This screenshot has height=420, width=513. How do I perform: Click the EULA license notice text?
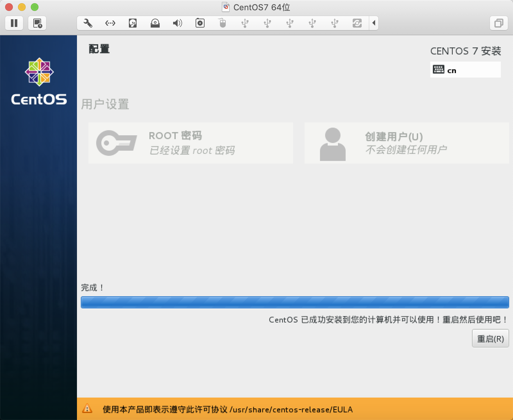click(228, 409)
